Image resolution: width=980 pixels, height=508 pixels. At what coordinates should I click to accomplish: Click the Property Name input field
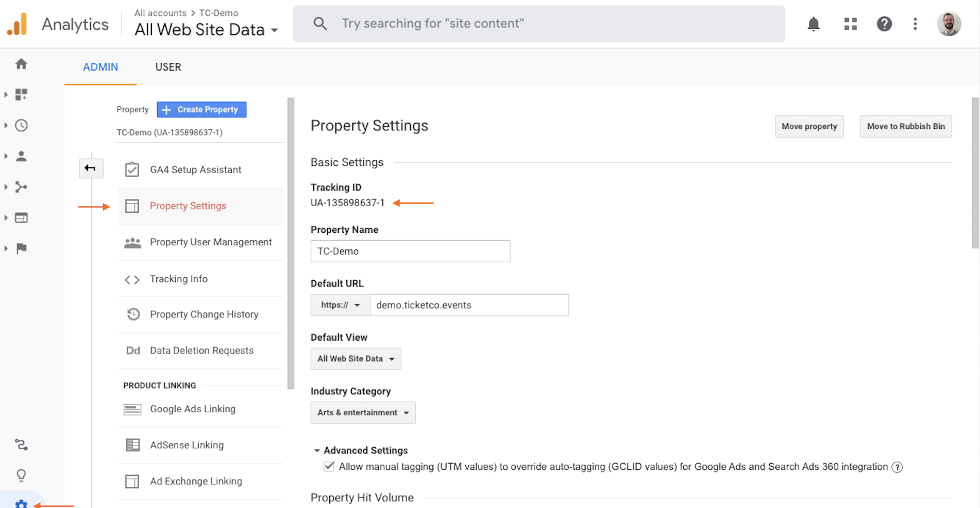pyautogui.click(x=410, y=251)
